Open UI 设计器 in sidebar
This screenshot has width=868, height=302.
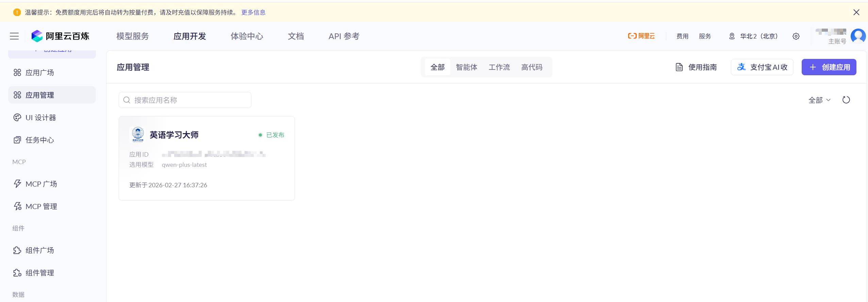pyautogui.click(x=40, y=117)
